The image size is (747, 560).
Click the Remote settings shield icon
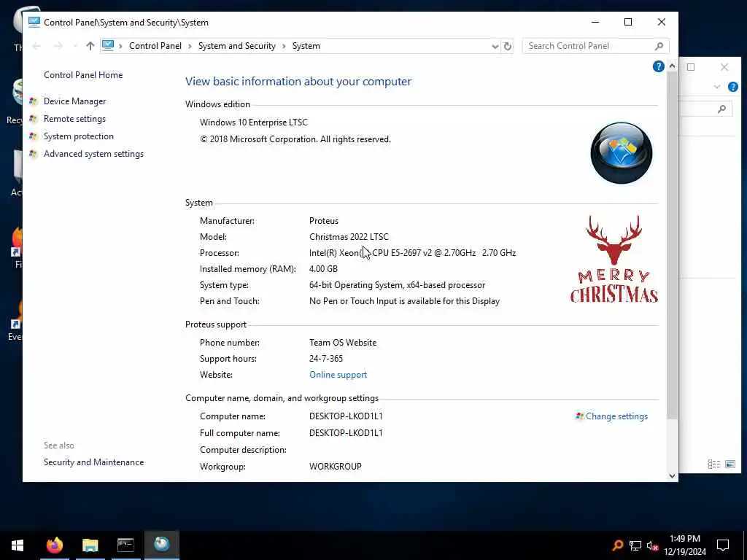click(x=33, y=119)
